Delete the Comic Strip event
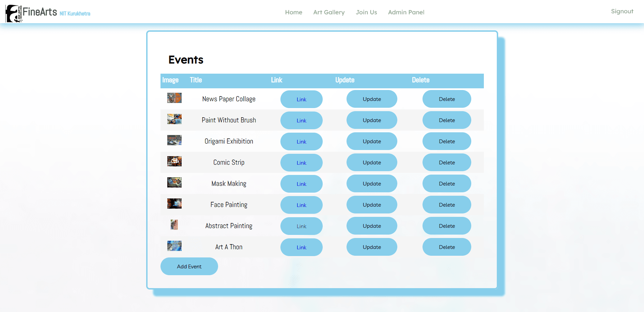 click(x=446, y=162)
